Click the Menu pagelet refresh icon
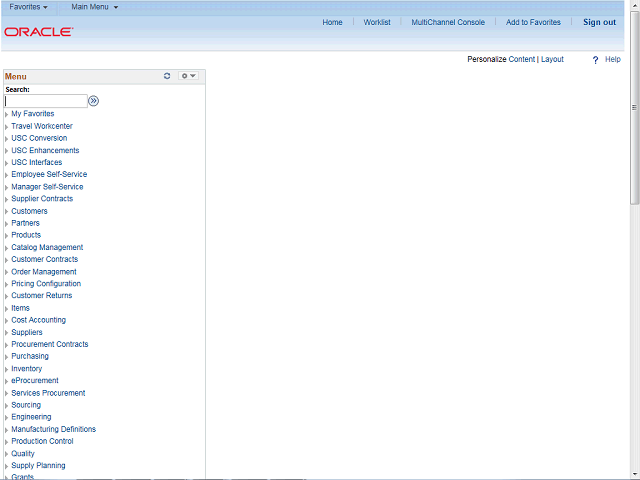This screenshot has height=480, width=640. coord(167,76)
